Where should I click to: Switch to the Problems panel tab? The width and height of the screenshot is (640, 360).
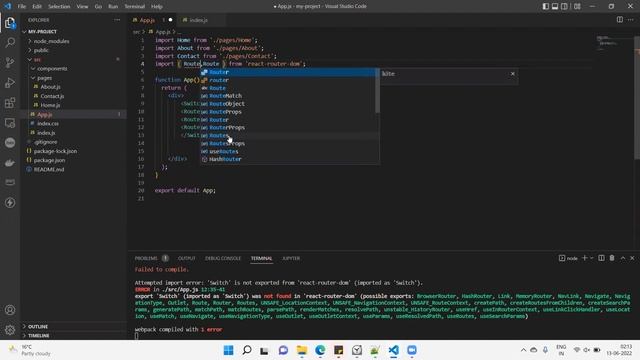point(146,258)
